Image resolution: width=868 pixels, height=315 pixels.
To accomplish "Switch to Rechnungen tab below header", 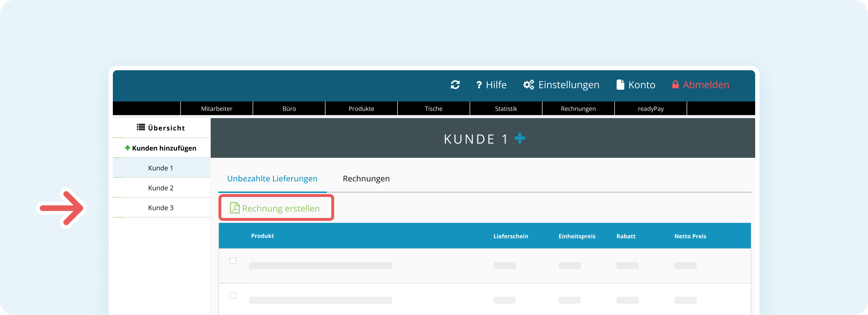I will [x=366, y=178].
